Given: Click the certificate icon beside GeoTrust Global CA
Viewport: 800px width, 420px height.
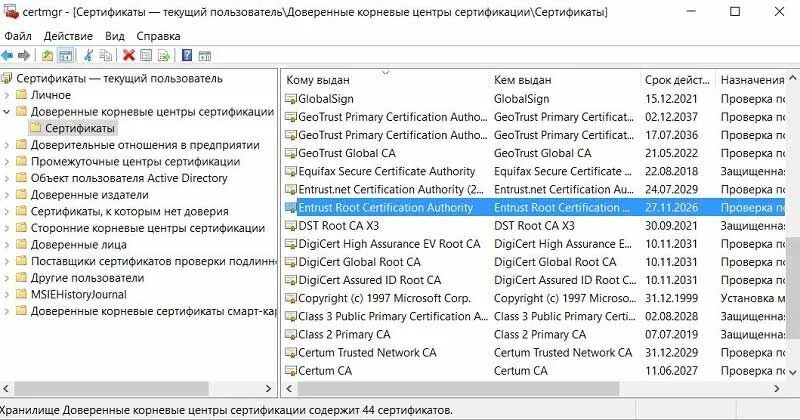Looking at the screenshot, I should tap(291, 153).
